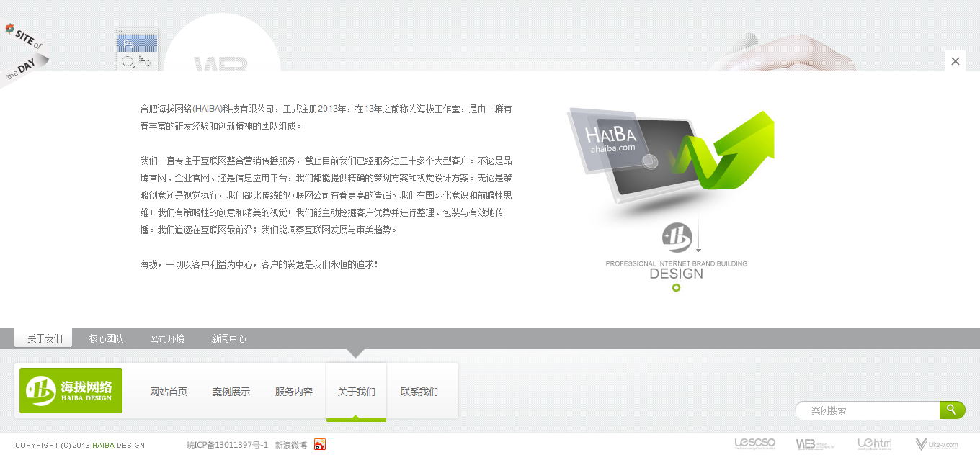Viewport: 980px width, 455px height.
Task: Click the HAIBA link in the copyright line
Action: point(103,446)
